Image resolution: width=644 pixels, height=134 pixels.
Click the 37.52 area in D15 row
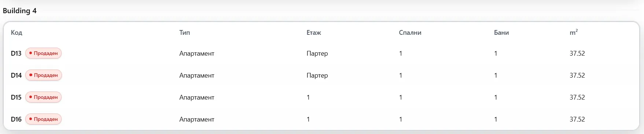coord(577,97)
